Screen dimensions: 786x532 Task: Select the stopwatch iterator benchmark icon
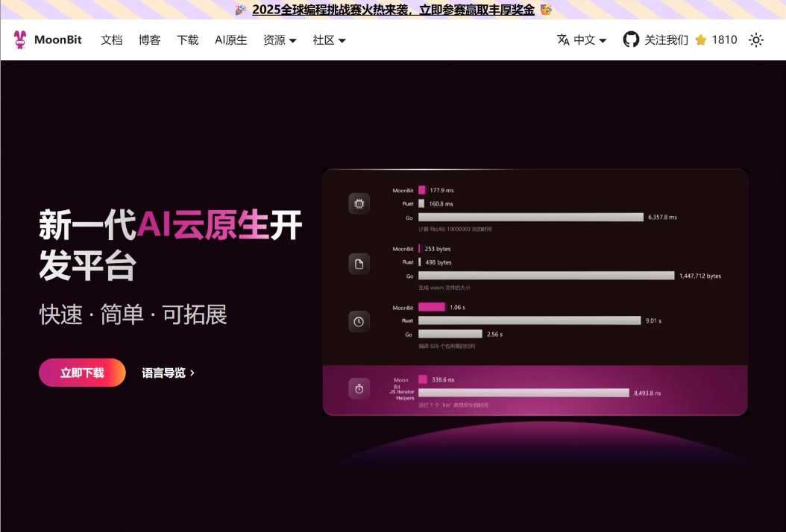pos(359,389)
